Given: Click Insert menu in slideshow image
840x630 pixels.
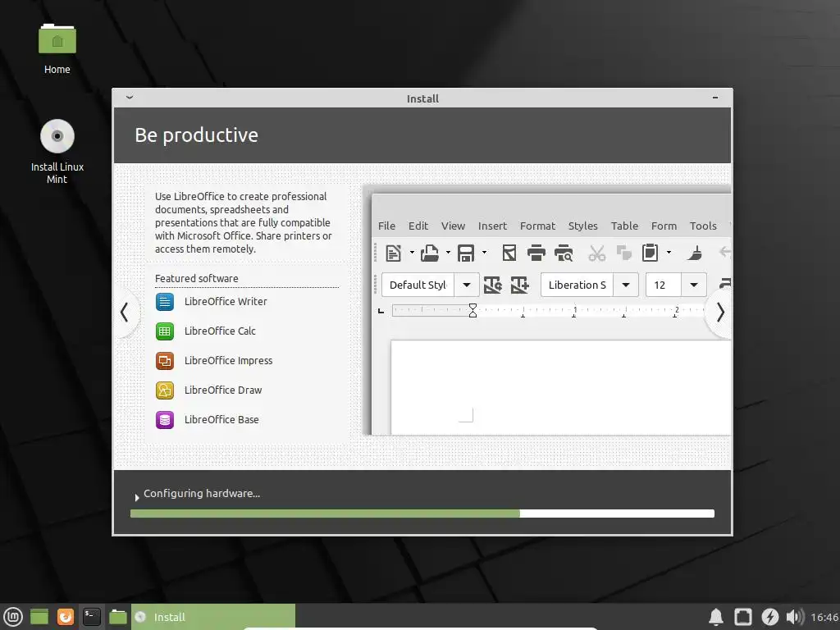Looking at the screenshot, I should pos(492,226).
